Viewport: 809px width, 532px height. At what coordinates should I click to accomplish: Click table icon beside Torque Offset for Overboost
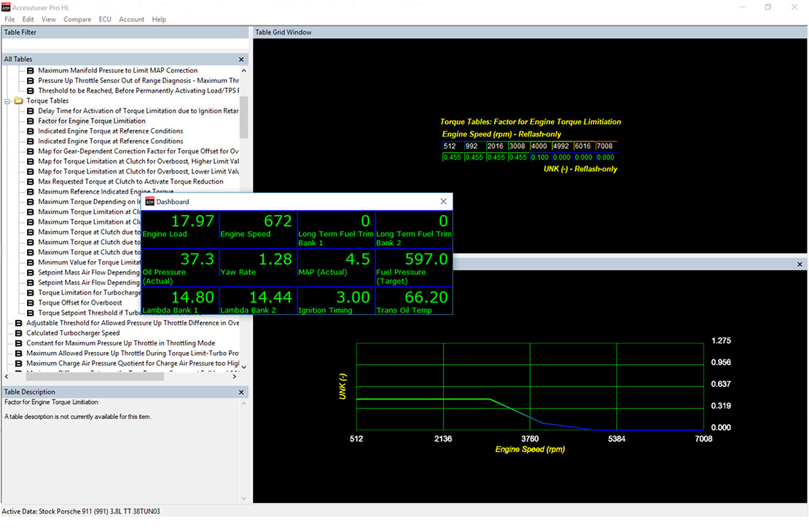(x=31, y=303)
